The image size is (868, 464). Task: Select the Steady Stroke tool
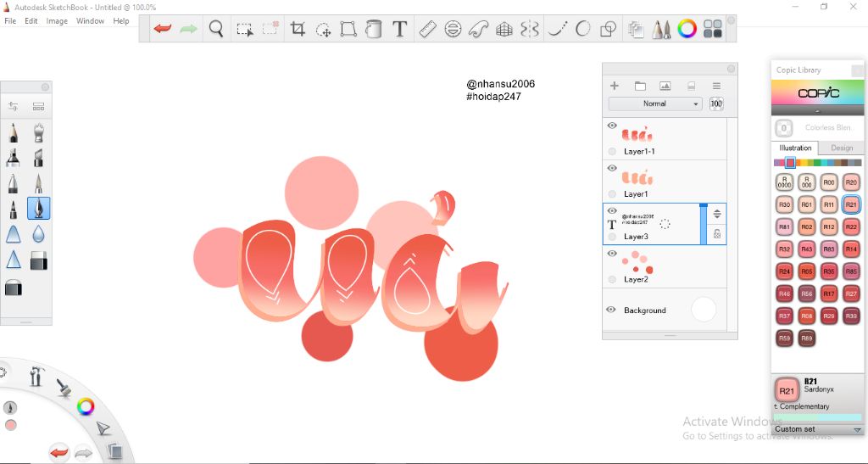(558, 29)
